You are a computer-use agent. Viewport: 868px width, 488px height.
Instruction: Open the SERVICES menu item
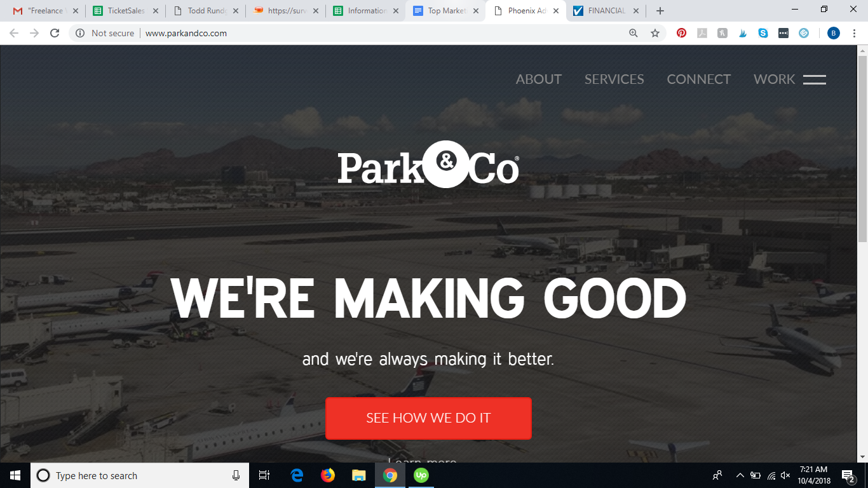point(614,79)
